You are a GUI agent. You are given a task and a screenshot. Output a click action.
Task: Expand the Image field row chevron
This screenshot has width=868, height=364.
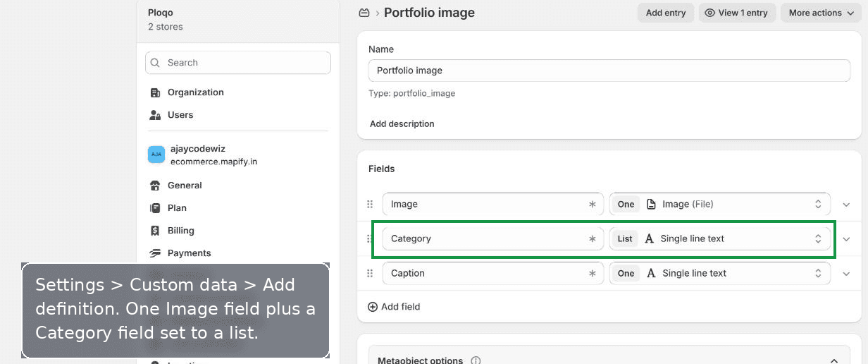(x=846, y=205)
